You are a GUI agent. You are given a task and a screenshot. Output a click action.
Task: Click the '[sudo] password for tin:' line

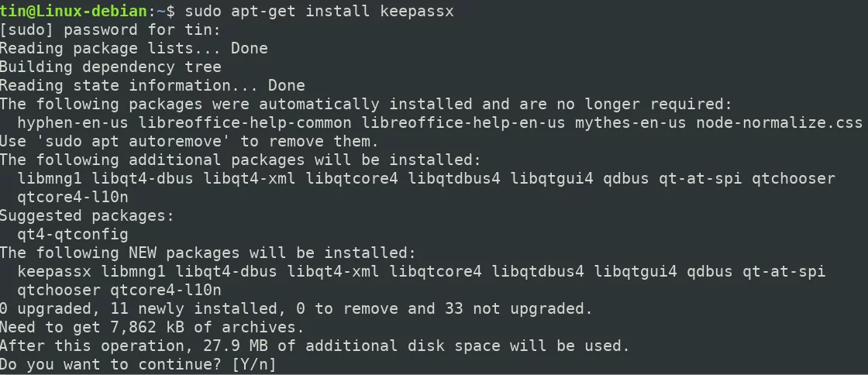(110, 30)
